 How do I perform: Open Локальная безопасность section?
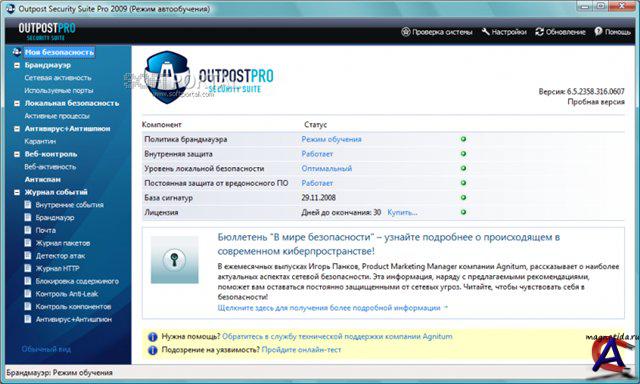(72, 103)
